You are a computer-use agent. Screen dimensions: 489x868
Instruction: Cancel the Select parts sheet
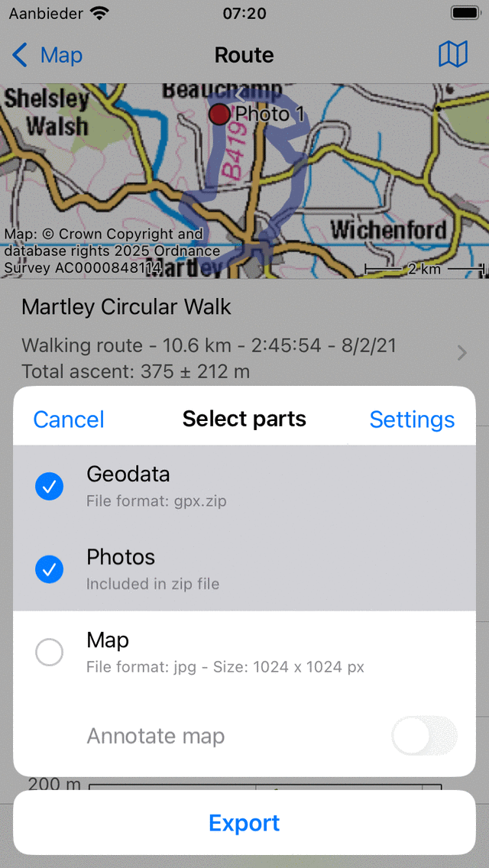(x=69, y=419)
